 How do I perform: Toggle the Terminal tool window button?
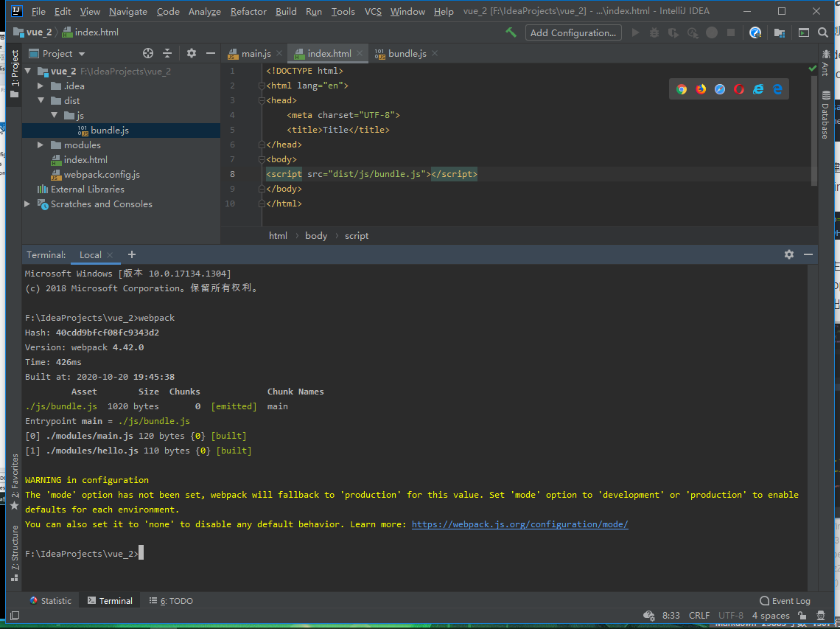tap(110, 600)
